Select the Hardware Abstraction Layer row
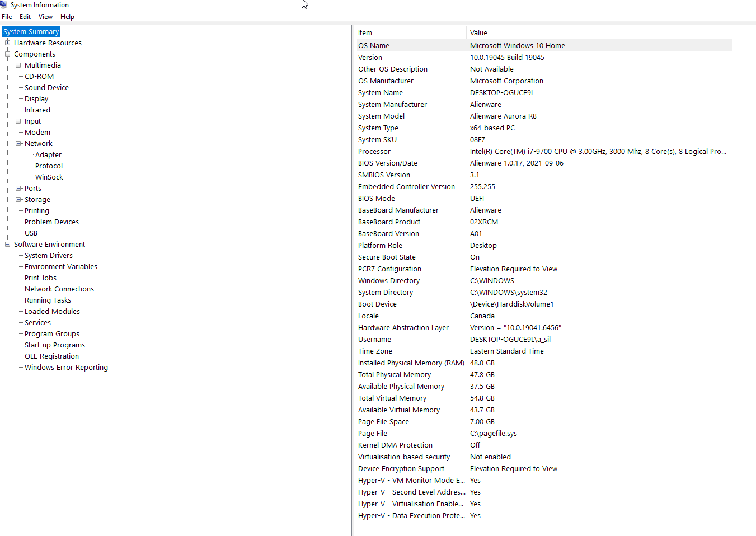 tap(543, 328)
